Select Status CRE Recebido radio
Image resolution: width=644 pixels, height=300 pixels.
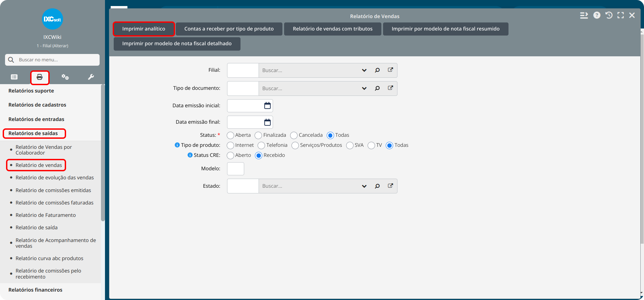259,156
